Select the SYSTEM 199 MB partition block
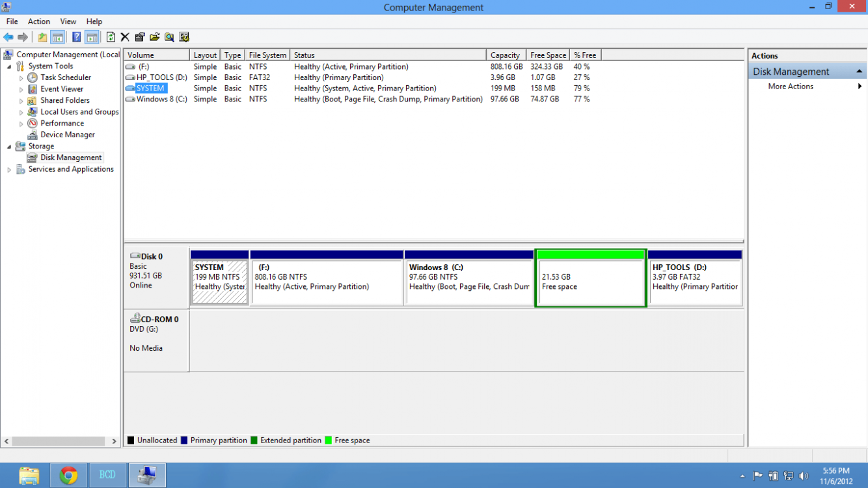Screen dimensions: 868x488 (220, 277)
